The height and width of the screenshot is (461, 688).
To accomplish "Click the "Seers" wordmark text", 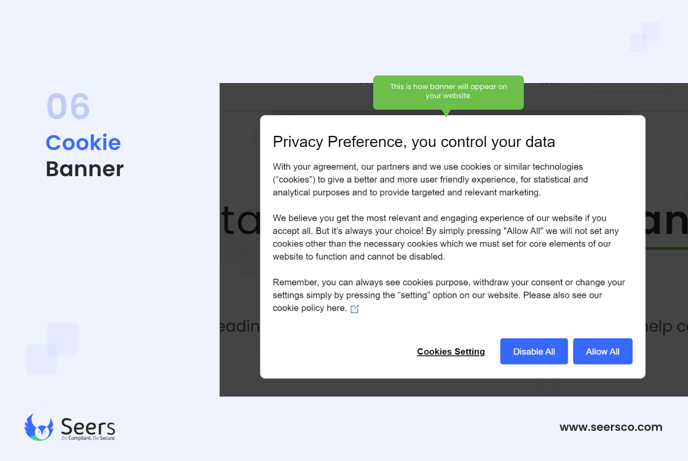I will [88, 426].
